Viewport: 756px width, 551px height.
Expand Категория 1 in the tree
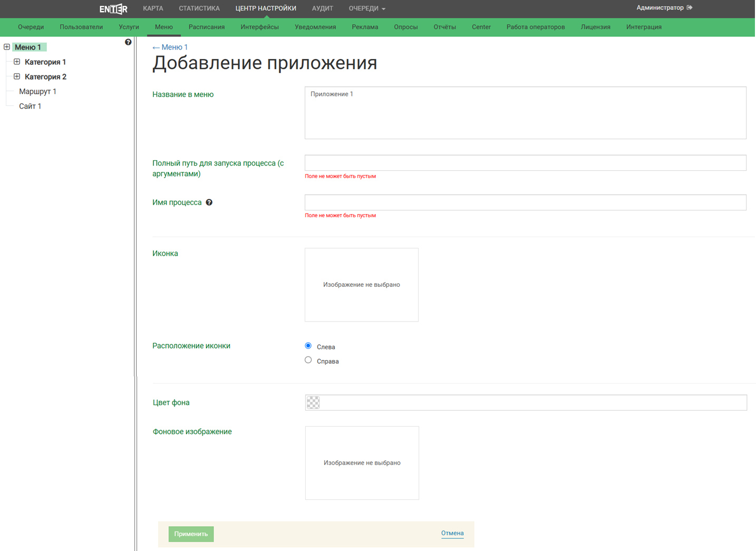pyautogui.click(x=17, y=62)
